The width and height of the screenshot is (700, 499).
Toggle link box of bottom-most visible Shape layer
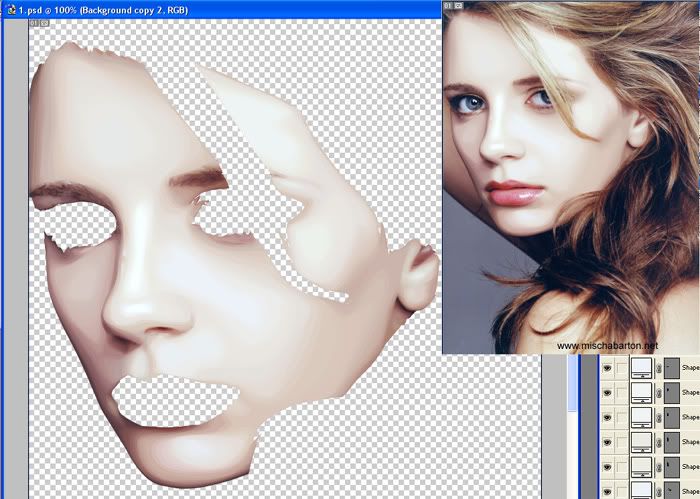tap(621, 490)
